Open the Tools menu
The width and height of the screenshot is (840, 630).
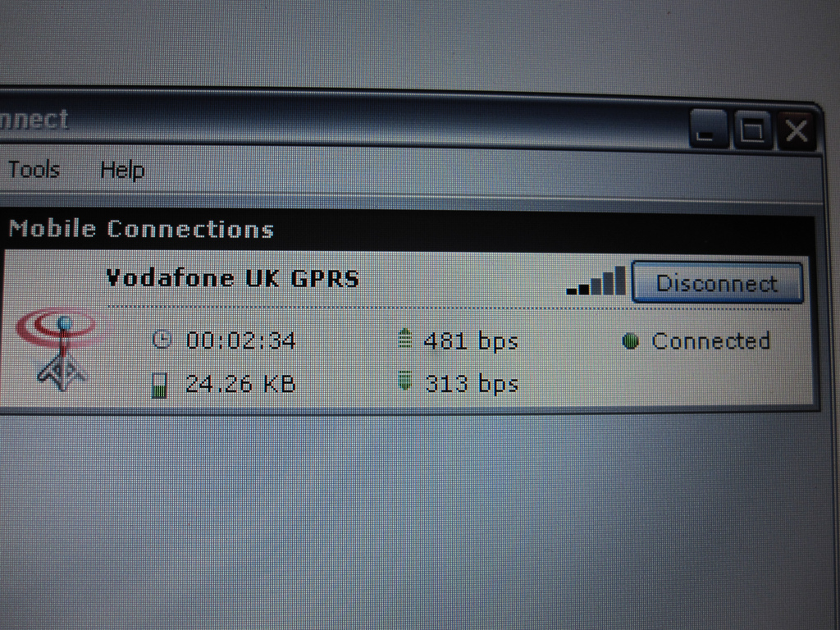[34, 169]
